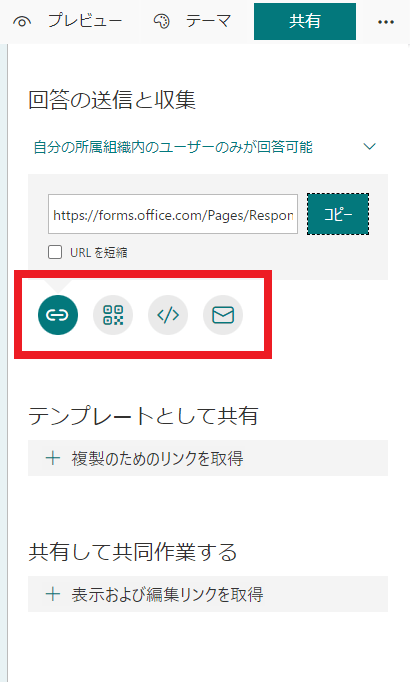Image resolution: width=410 pixels, height=682 pixels.
Task: Expand 表示および編集リンクを取得 section
Action: click(x=208, y=594)
